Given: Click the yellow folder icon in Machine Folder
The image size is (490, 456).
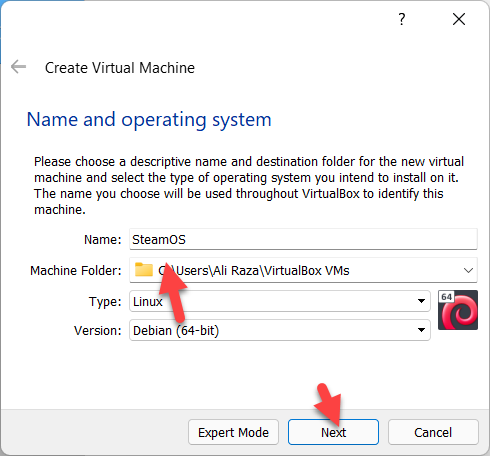Looking at the screenshot, I should (144, 270).
